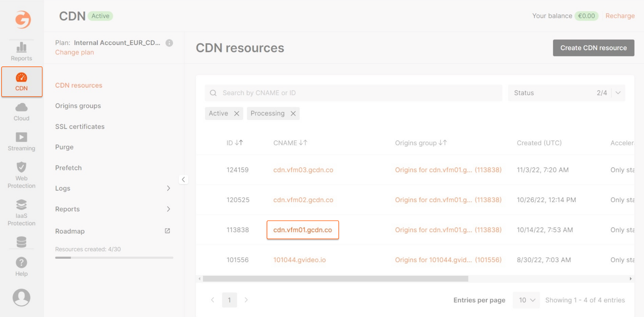Open the IaaS Protection icon
The image size is (644, 317).
tap(21, 205)
